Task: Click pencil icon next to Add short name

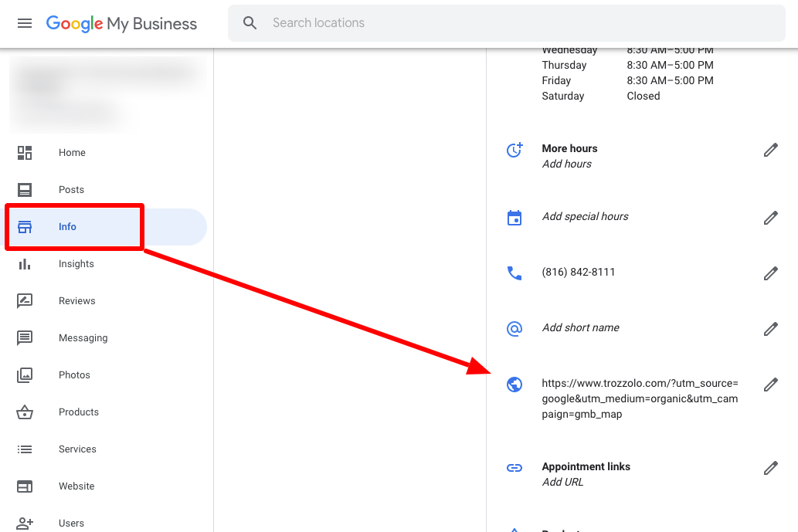Action: click(770, 329)
